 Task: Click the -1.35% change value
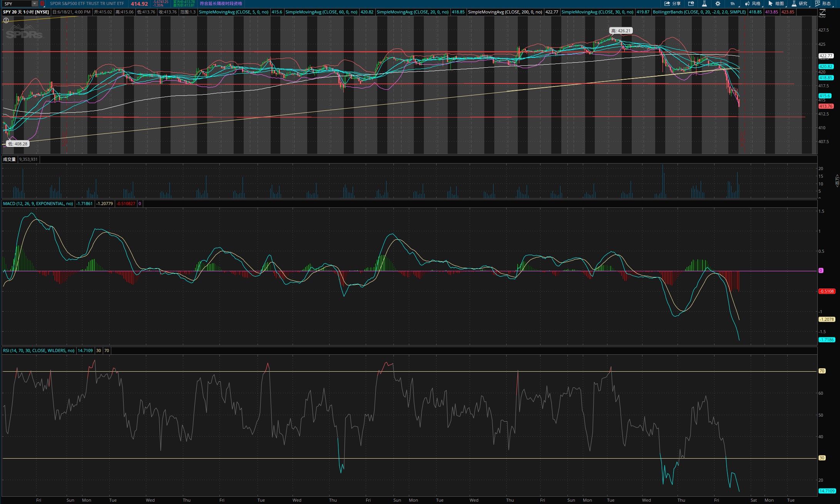click(157, 5)
